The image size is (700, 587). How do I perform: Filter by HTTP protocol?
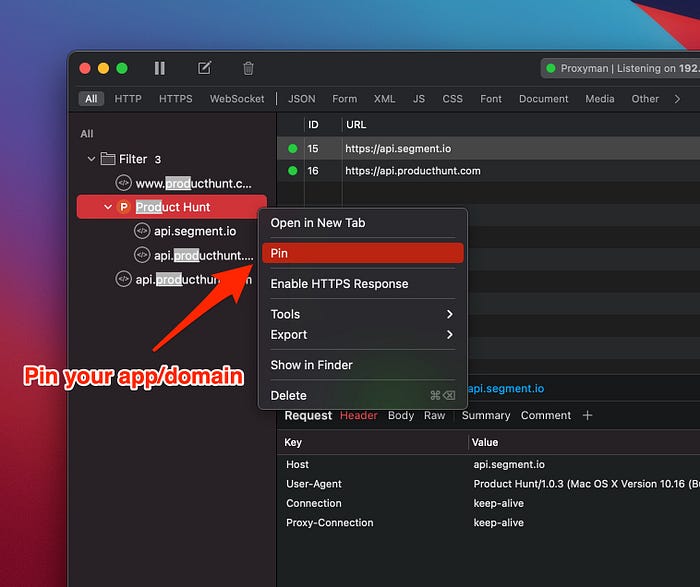click(128, 99)
